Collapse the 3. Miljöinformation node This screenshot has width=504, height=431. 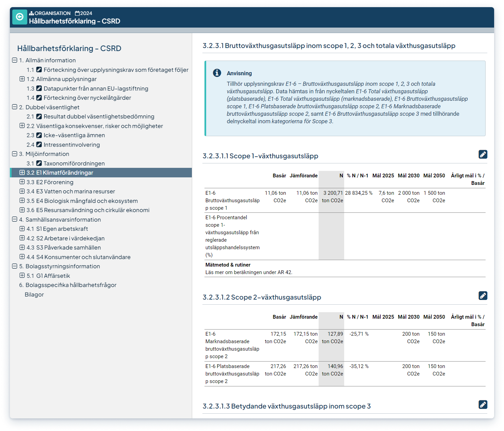[15, 154]
